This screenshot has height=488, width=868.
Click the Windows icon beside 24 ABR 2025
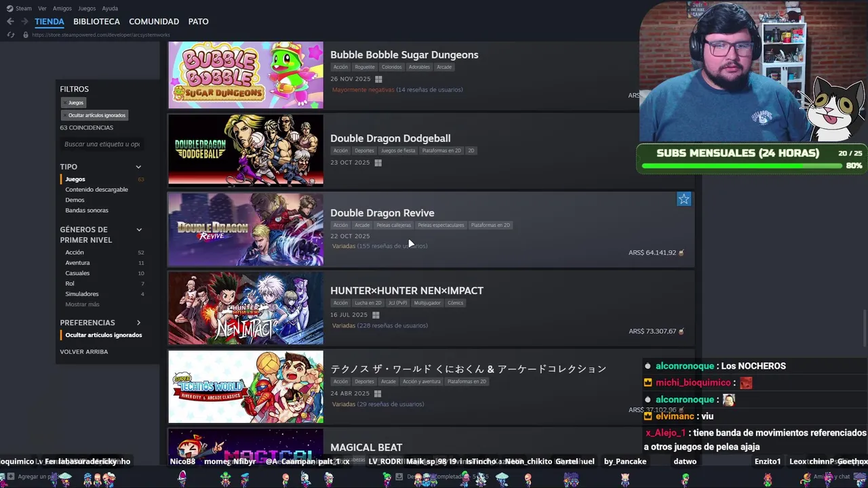click(x=378, y=394)
